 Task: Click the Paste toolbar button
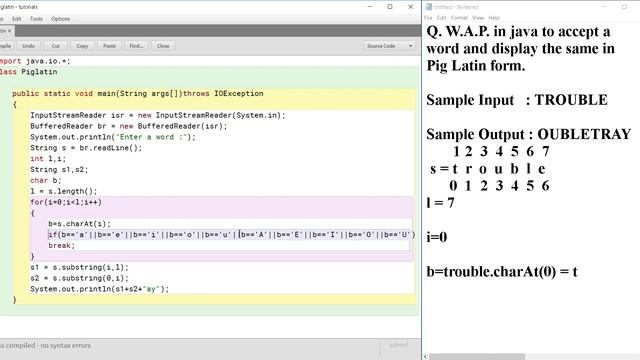[109, 46]
